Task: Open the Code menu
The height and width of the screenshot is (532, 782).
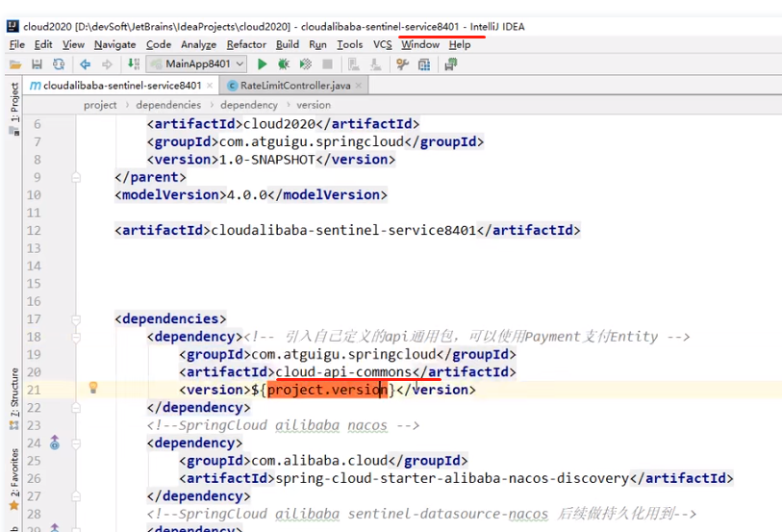Action: (x=159, y=44)
